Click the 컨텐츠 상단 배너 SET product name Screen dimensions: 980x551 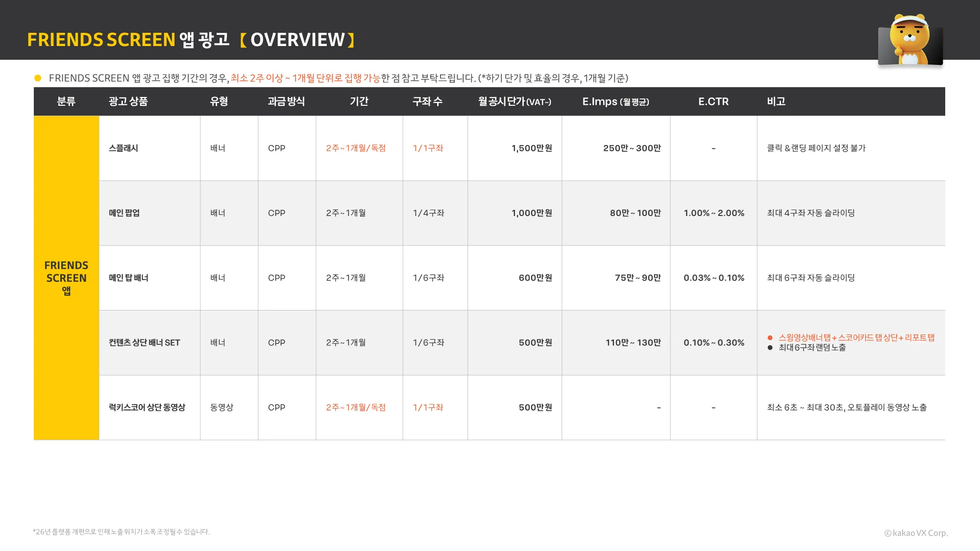[144, 343]
